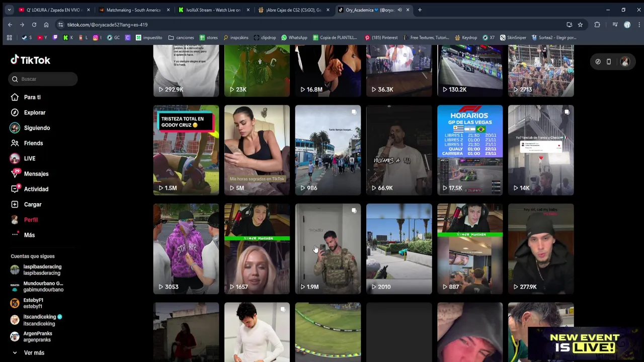Open the video with 986 views
This screenshot has height=362, width=644.
coord(328,150)
